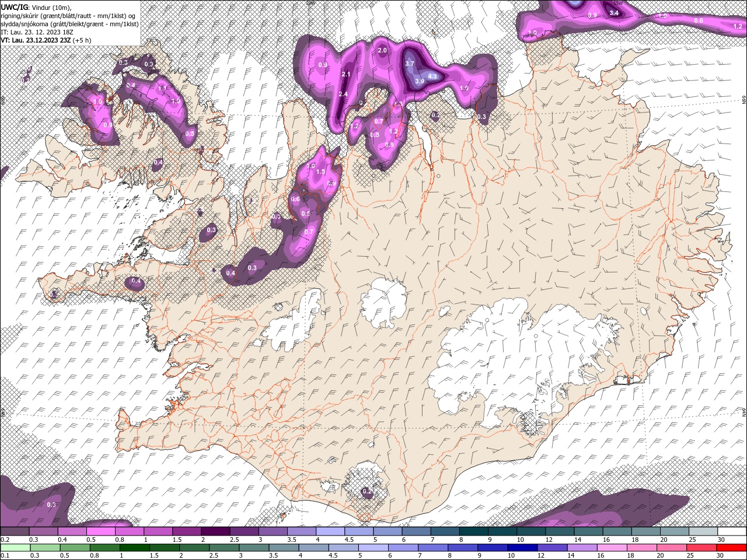Click the snow legend swatch between 3 and 3.5

(x=273, y=531)
